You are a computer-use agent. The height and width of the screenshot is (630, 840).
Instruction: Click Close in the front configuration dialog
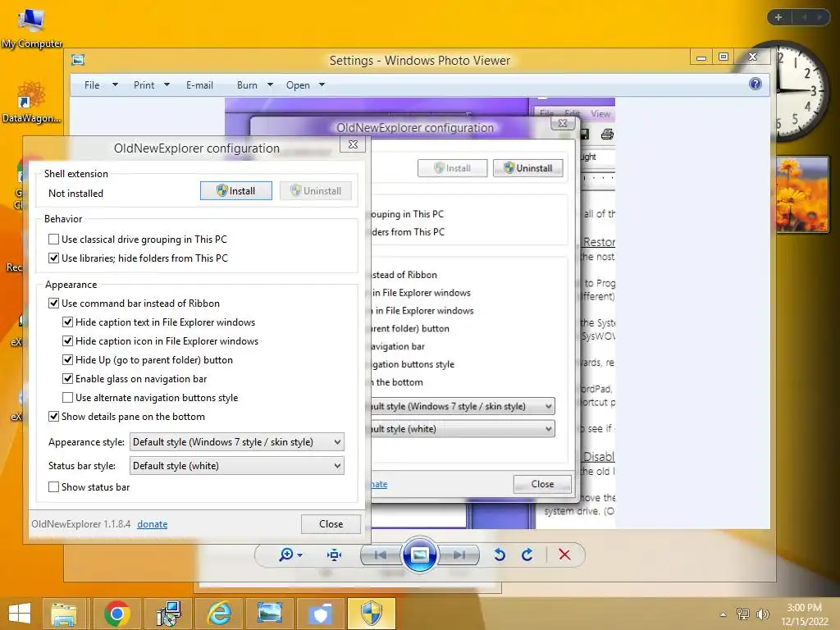tap(331, 524)
